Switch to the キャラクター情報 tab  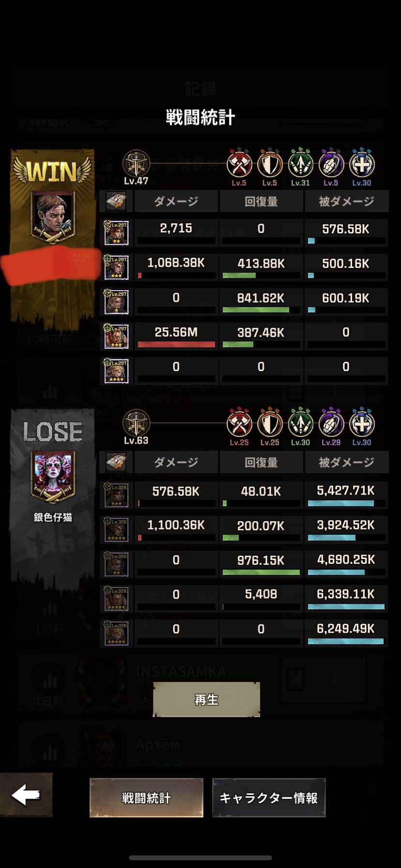tap(269, 798)
